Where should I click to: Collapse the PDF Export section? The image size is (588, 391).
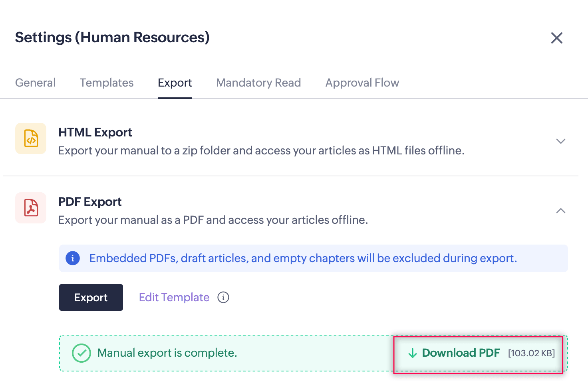click(560, 211)
